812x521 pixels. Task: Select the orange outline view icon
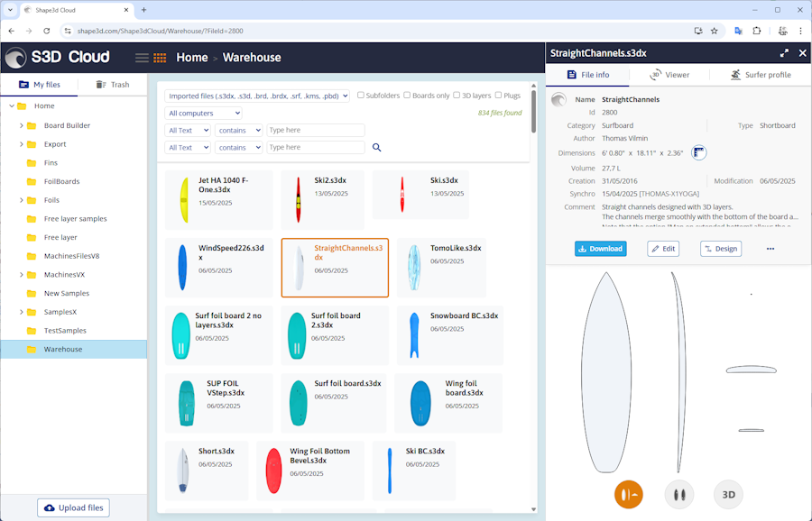[628, 494]
